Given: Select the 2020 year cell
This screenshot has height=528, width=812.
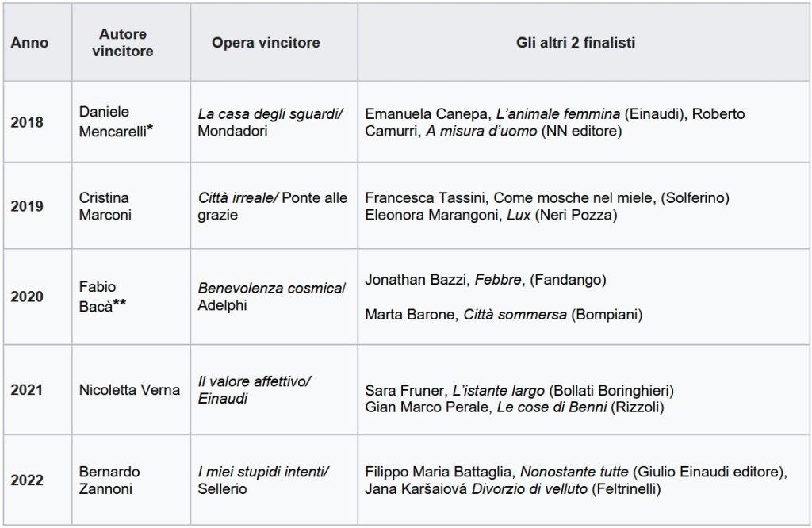Looking at the screenshot, I should click(27, 297).
